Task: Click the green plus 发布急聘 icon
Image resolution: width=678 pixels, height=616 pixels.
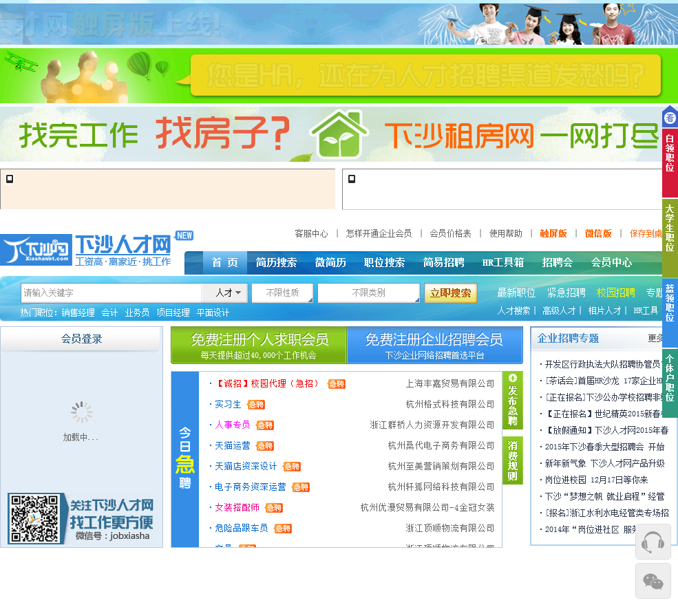Action: click(x=513, y=400)
